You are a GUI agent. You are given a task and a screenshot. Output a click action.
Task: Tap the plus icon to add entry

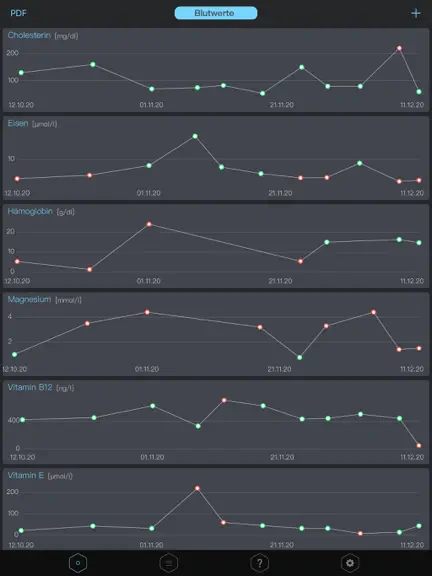pos(415,13)
